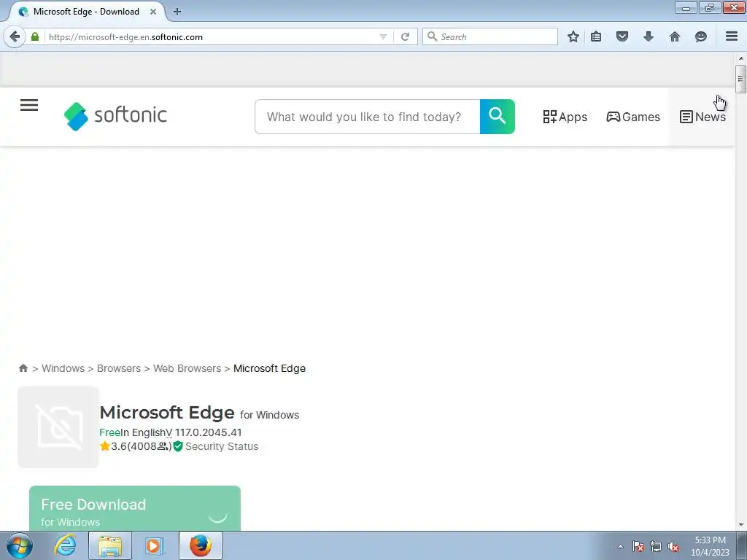Open Windows Explorer folder in taskbar
Screen dimensions: 747x560
click(110, 546)
